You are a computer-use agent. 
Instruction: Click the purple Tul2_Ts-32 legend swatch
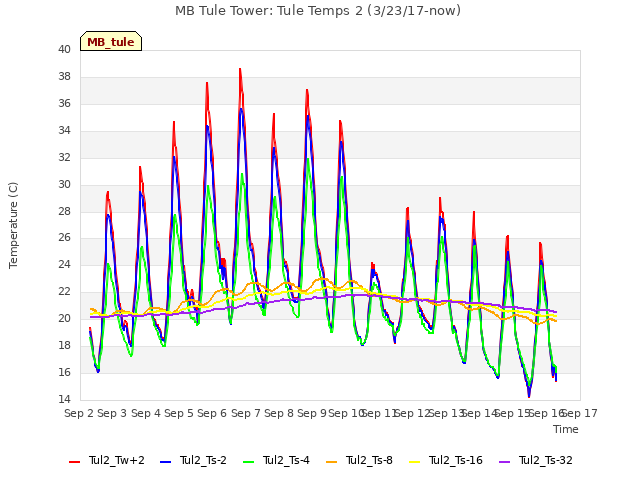[505, 462]
